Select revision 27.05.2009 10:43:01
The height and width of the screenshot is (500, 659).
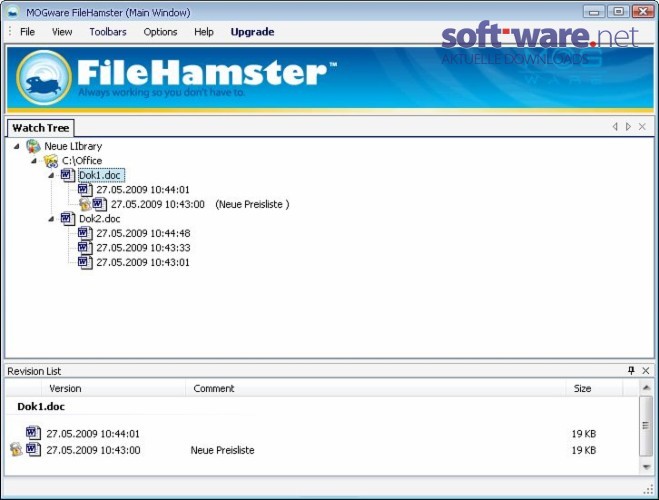pos(143,262)
